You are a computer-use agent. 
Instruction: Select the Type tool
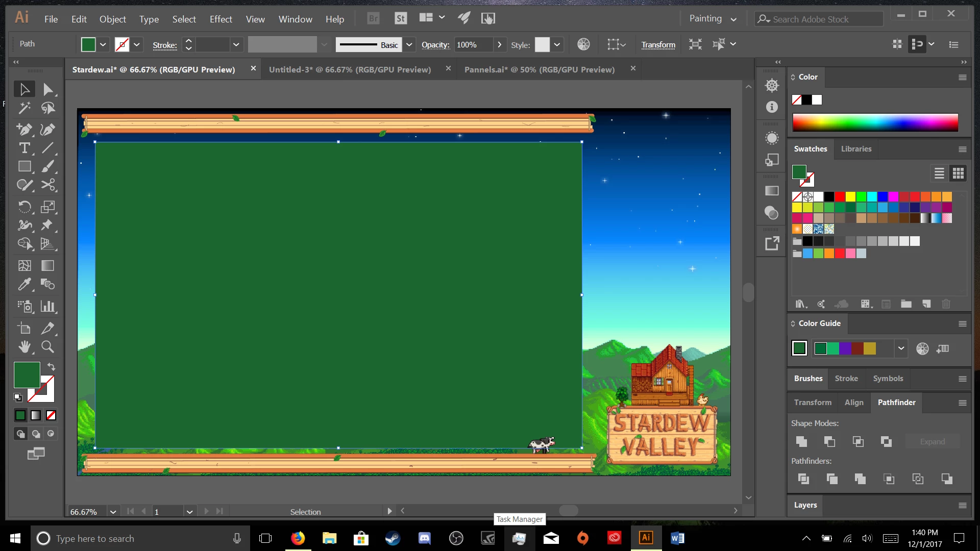[24, 148]
